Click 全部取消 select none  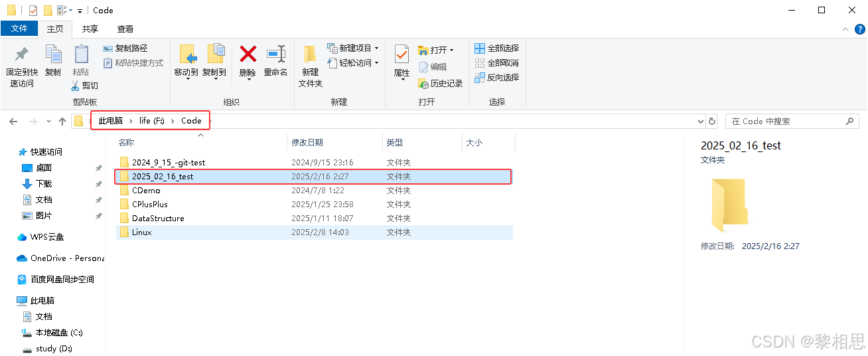coord(497,63)
